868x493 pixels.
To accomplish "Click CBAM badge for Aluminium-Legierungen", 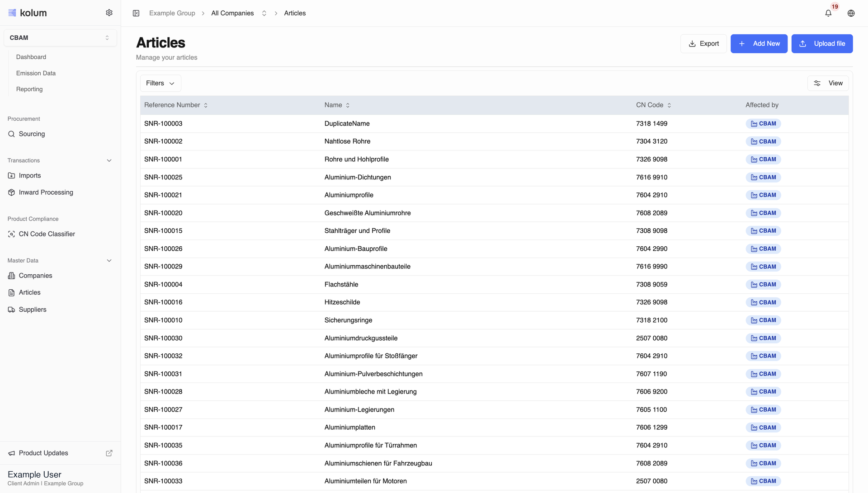I will (x=763, y=409).
